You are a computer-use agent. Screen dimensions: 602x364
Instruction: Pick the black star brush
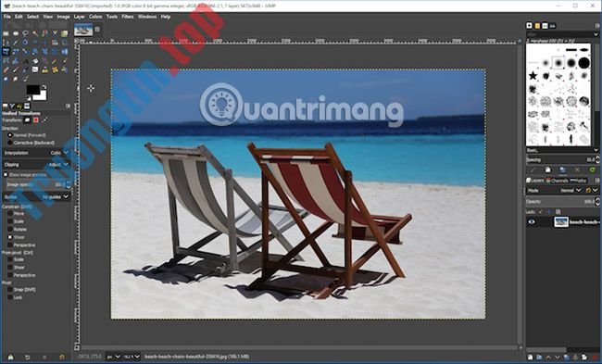pyautogui.click(x=533, y=76)
